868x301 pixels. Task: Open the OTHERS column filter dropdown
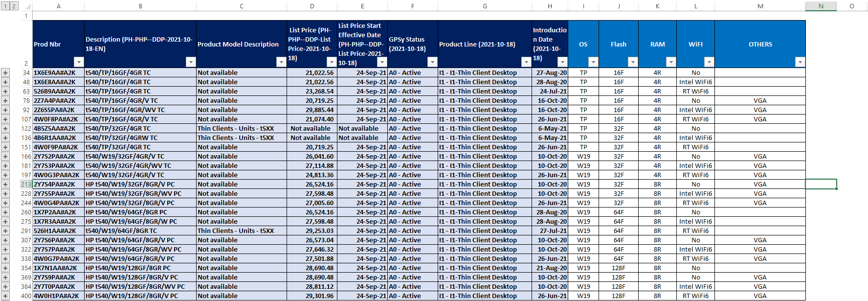(x=800, y=62)
